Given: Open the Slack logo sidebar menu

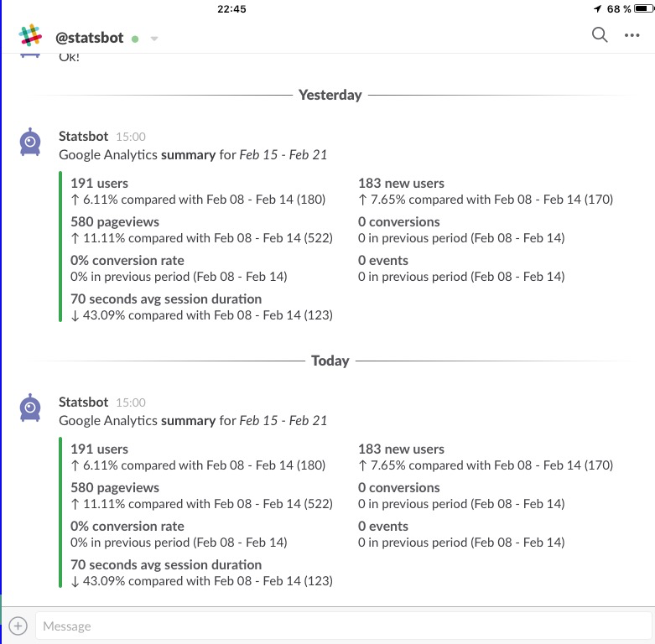Looking at the screenshot, I should (x=30, y=35).
